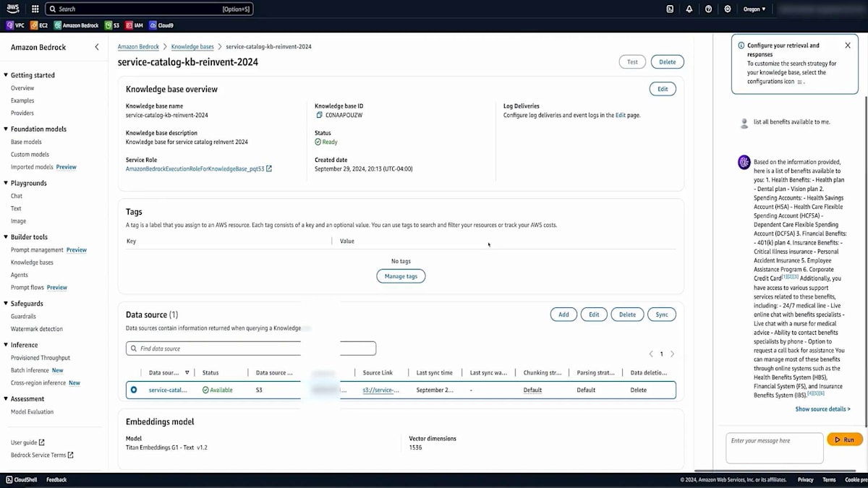Image resolution: width=868 pixels, height=488 pixels.
Task: Collapse the Foundation models section
Action: 6,129
